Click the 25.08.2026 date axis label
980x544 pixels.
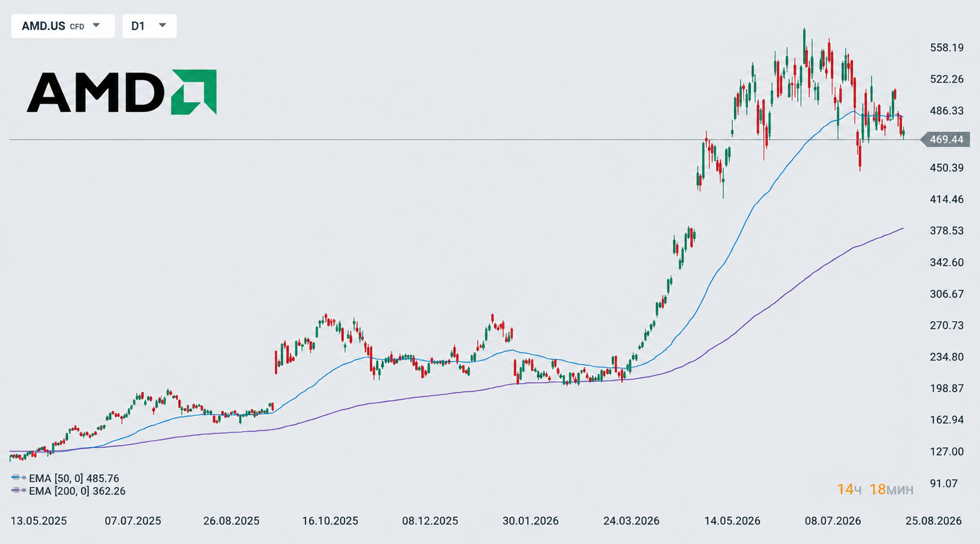coord(933,521)
